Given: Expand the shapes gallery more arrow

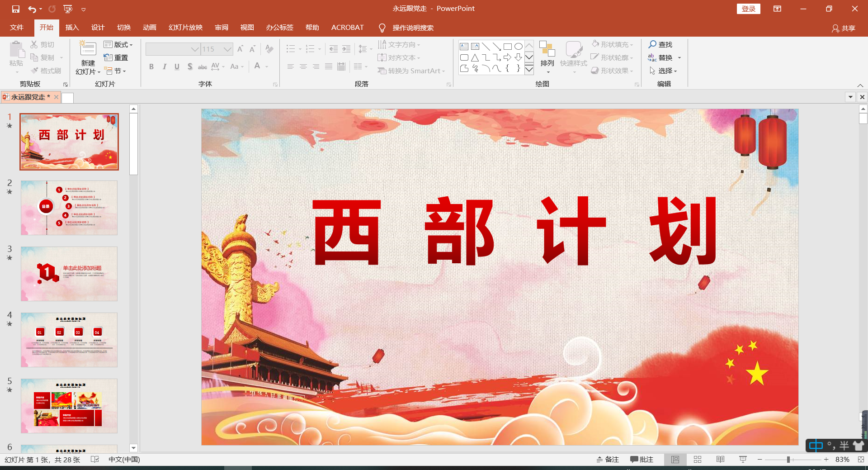Looking at the screenshot, I should [529, 69].
